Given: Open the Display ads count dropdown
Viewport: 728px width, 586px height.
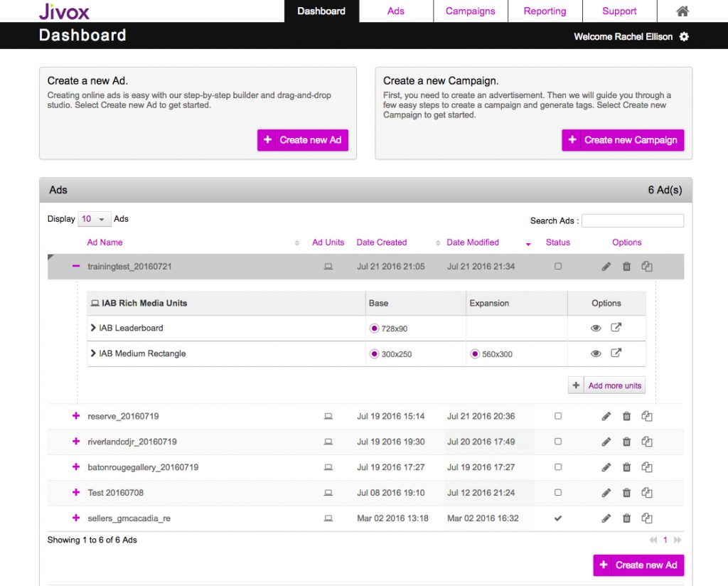Looking at the screenshot, I should 94,219.
